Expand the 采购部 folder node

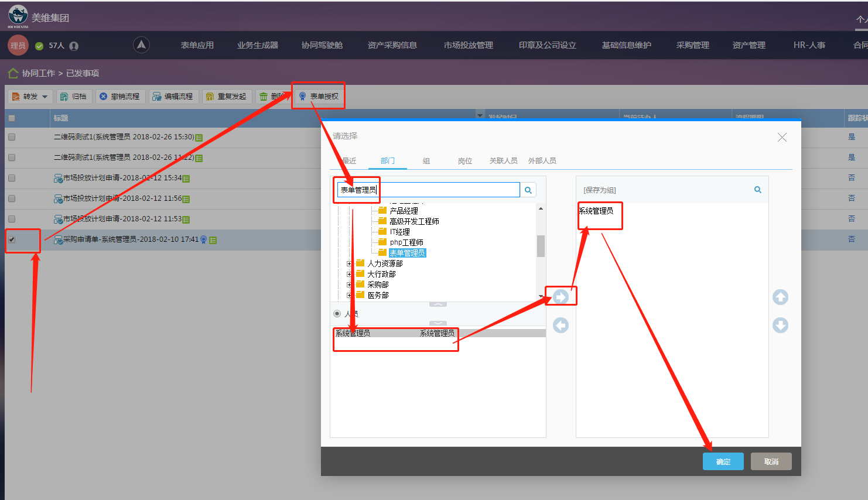(x=350, y=285)
